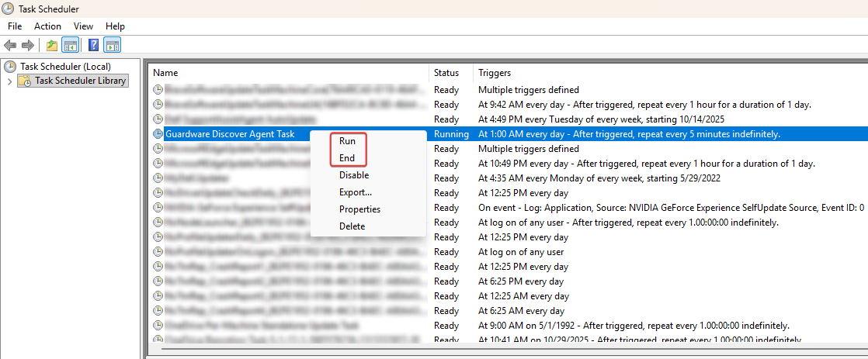Open Properties from the context menu
Image resolution: width=868 pixels, height=359 pixels.
pyautogui.click(x=359, y=209)
